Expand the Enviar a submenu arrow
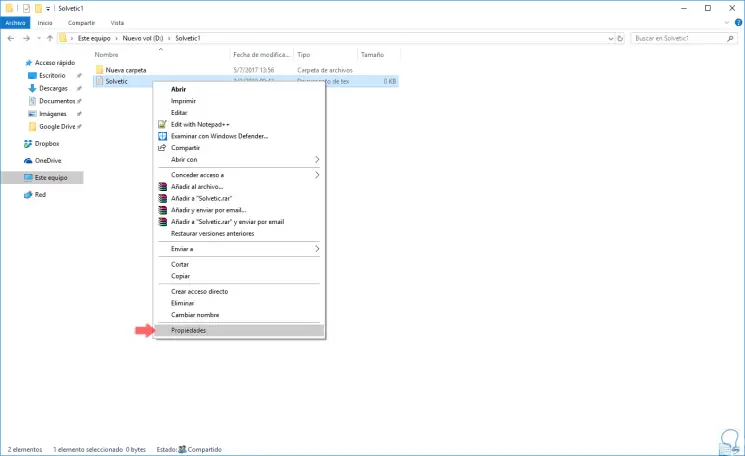Image resolution: width=745 pixels, height=456 pixels. 317,248
